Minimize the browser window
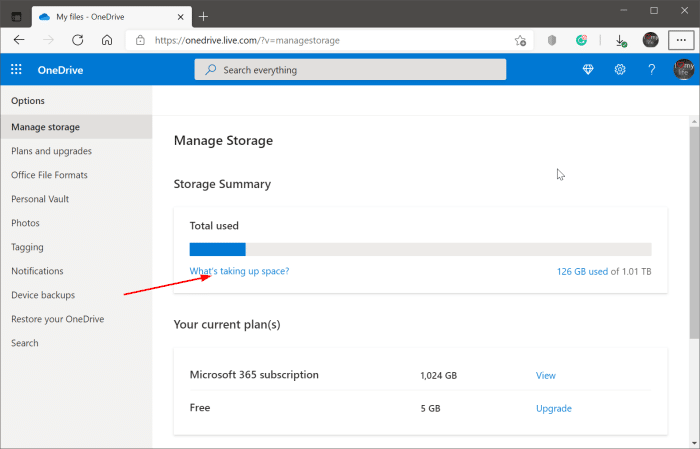700x449 pixels. point(624,10)
